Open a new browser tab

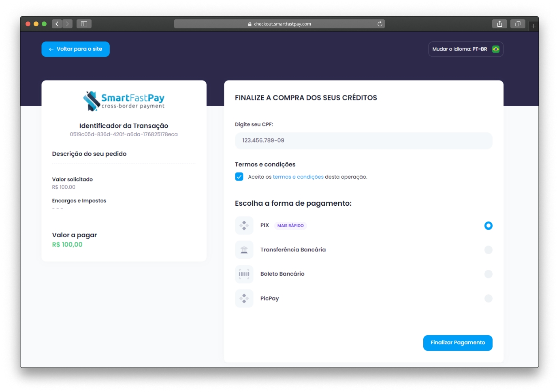(x=533, y=26)
